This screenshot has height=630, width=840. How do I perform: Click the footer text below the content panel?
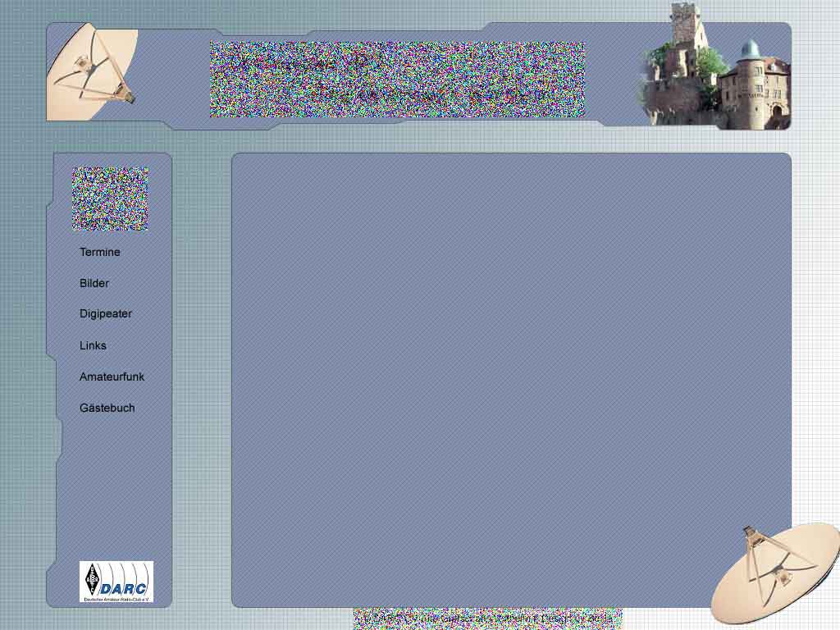(487, 618)
